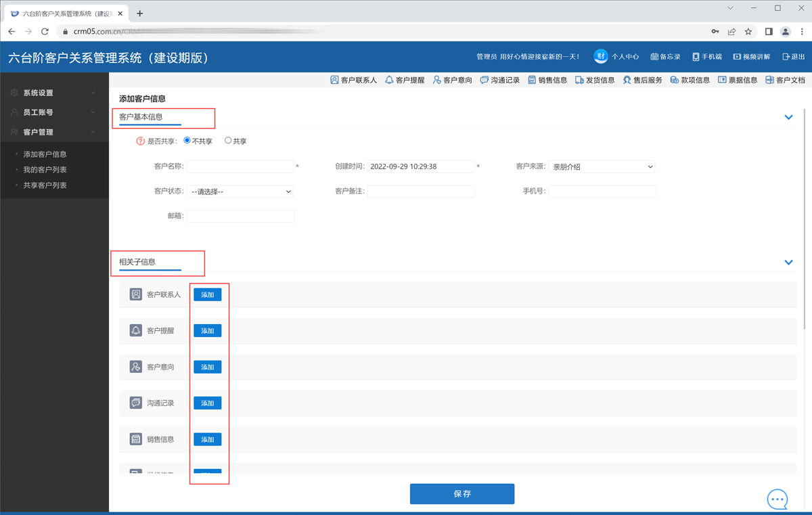Expand 系统设置 in the sidebar
The height and width of the screenshot is (515, 812).
[54, 93]
